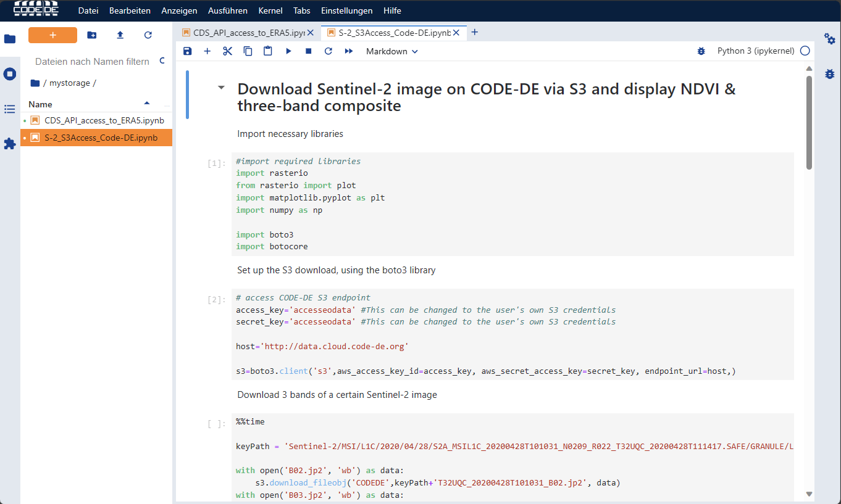This screenshot has height=504, width=841.
Task: Open the Kernel menu
Action: pyautogui.click(x=270, y=10)
